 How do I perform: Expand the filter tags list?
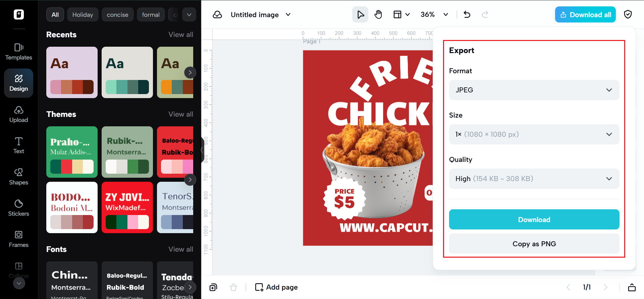coord(189,14)
